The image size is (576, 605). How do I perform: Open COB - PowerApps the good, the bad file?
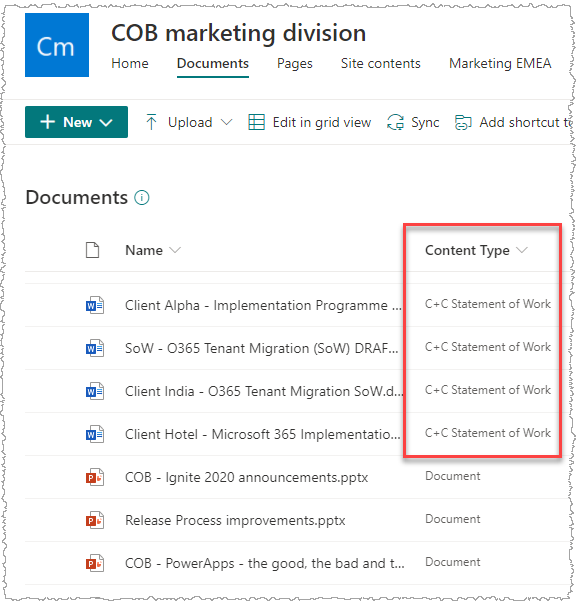(x=265, y=563)
